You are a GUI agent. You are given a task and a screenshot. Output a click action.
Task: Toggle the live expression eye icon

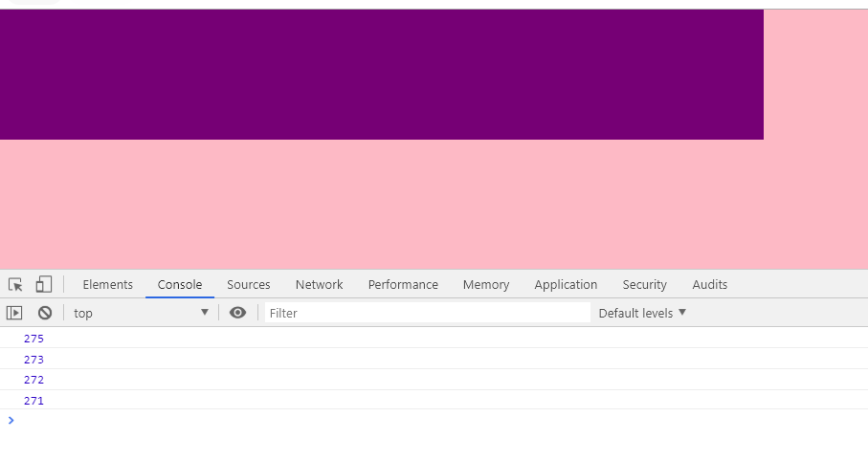point(237,313)
